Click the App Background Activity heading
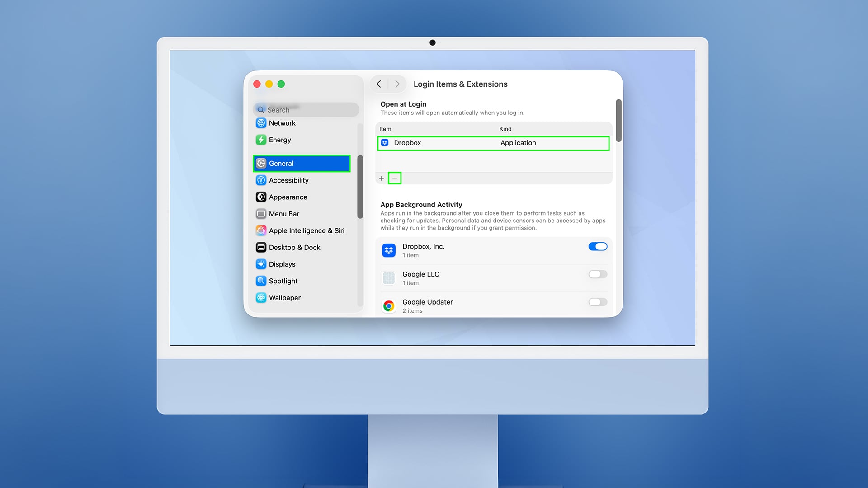The height and width of the screenshot is (488, 868). tap(421, 205)
